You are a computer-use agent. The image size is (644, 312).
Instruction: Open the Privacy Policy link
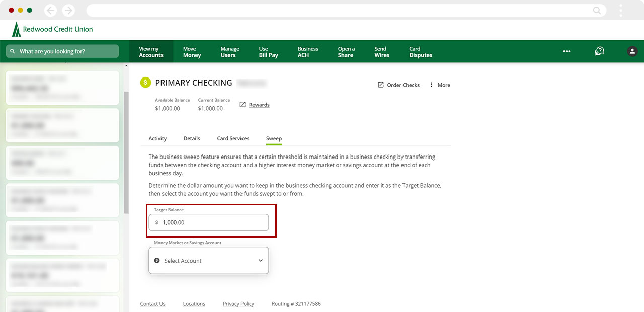pyautogui.click(x=238, y=304)
